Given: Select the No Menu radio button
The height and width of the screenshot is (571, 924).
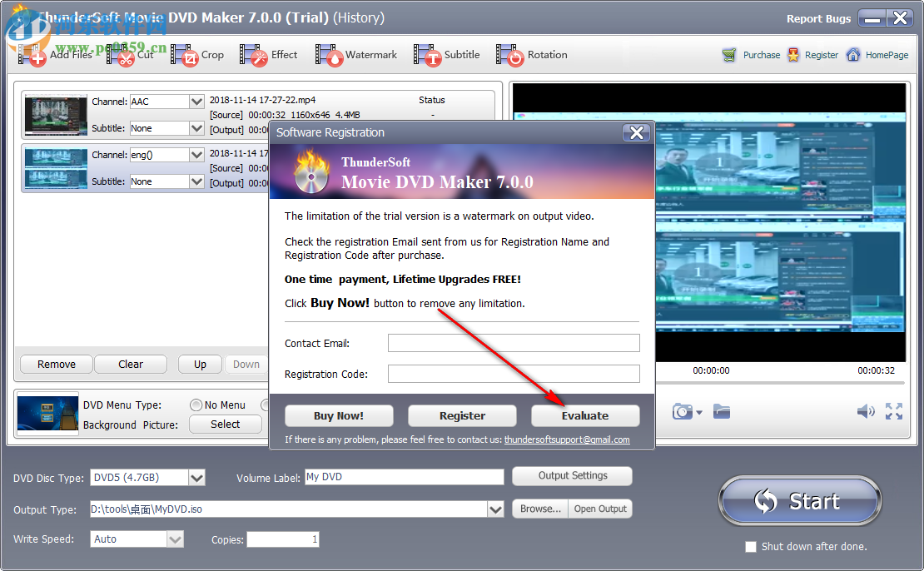Looking at the screenshot, I should click(197, 405).
